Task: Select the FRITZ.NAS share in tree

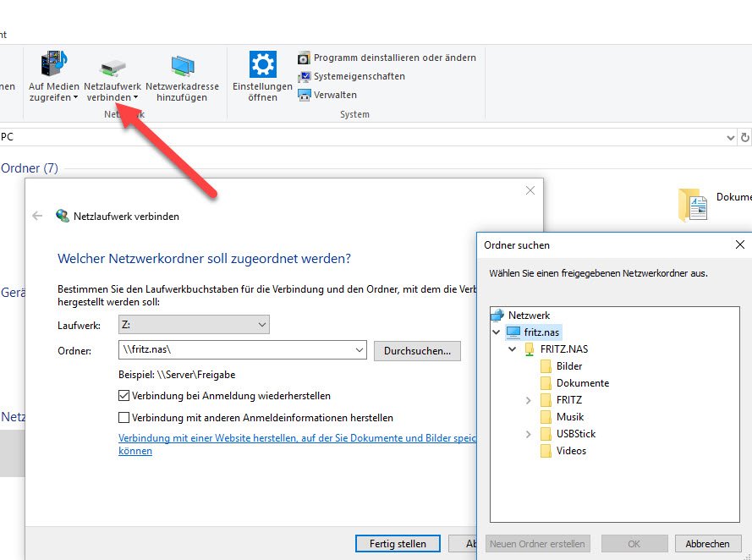Action: tap(564, 349)
